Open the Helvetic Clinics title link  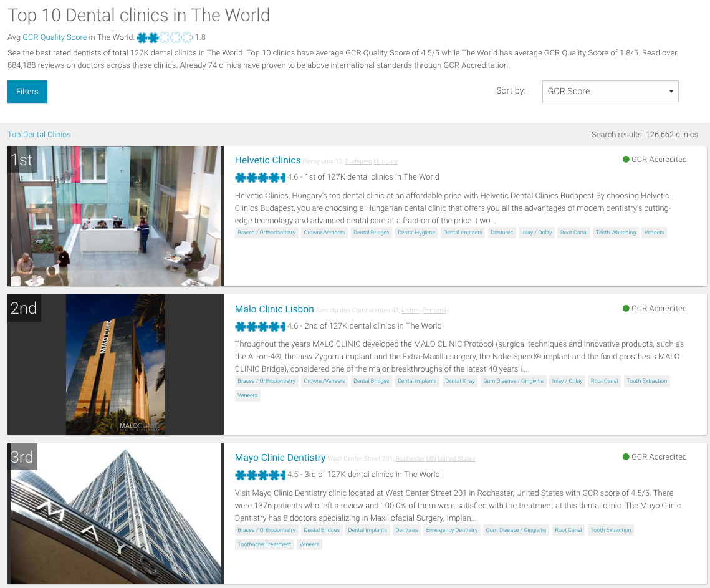coord(267,160)
